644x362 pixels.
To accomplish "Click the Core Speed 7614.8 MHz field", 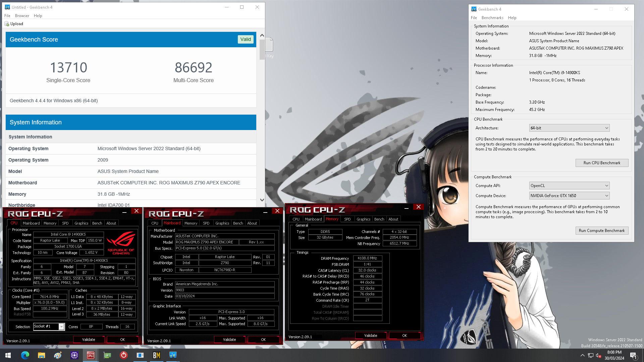I will pos(50,297).
